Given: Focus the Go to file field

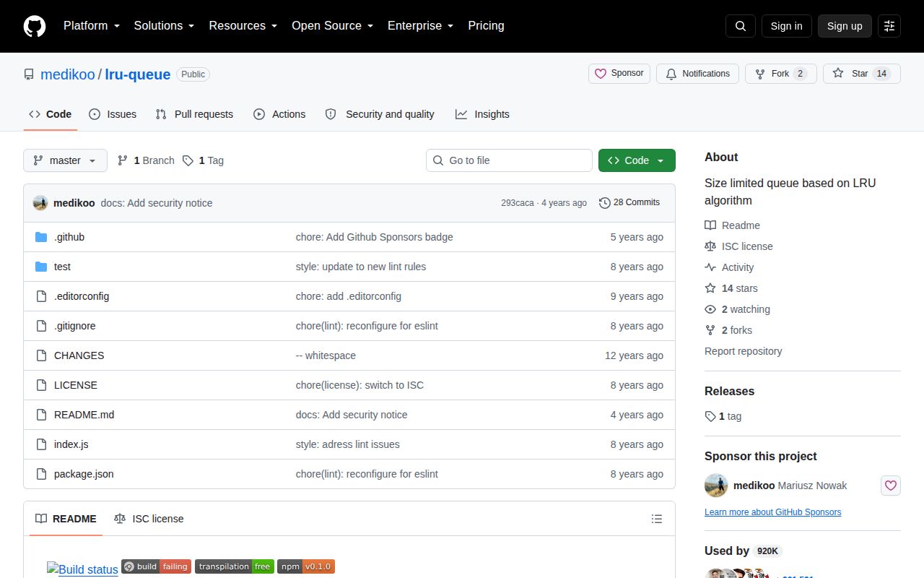Looking at the screenshot, I should 509,160.
